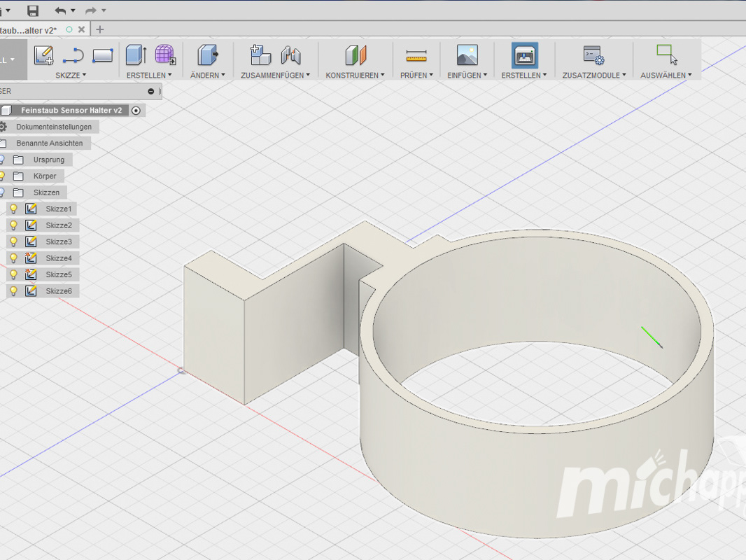Toggle Skizze4 visibility lightbulb
This screenshot has width=746, height=560.
[14, 258]
